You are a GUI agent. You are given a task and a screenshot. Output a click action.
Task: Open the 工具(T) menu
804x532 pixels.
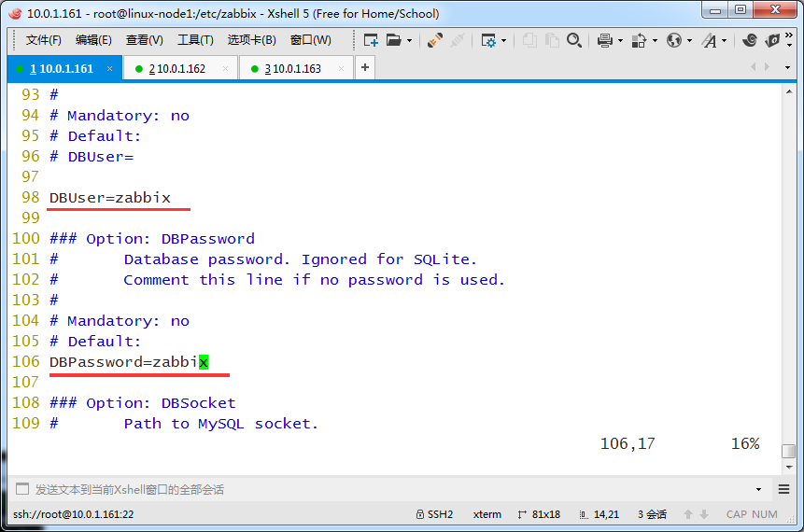point(195,40)
